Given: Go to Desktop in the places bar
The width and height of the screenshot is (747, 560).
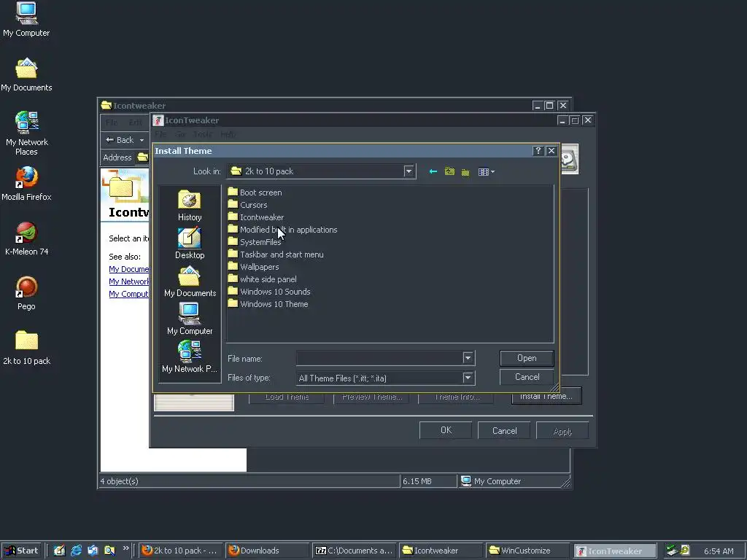Looking at the screenshot, I should tap(190, 244).
